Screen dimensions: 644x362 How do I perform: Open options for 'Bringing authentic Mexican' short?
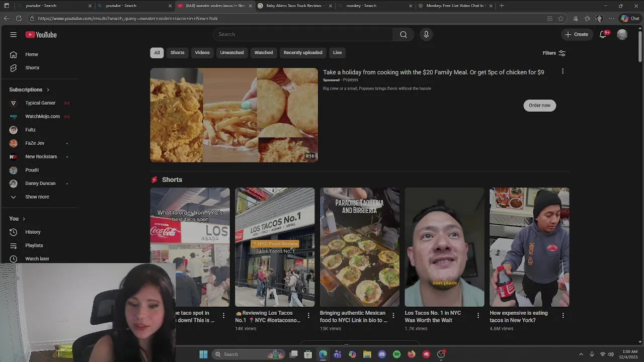[x=393, y=315]
